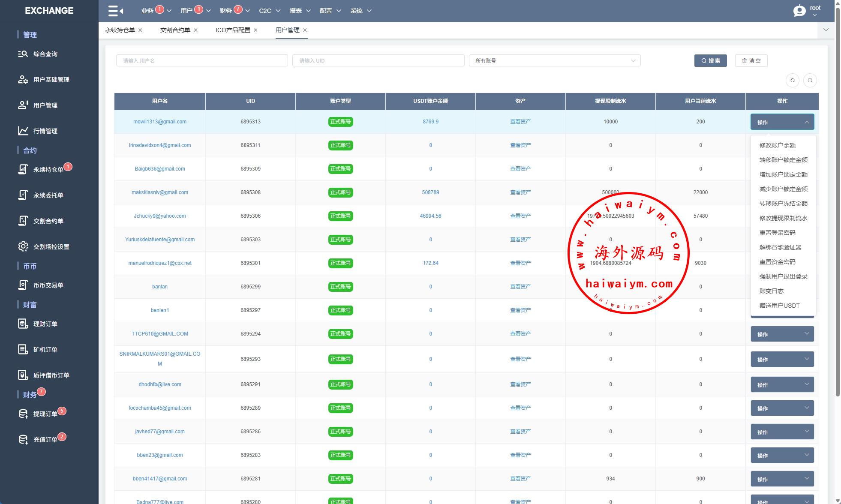The image size is (841, 504).
Task: Click the round search toggle icon
Action: pyautogui.click(x=810, y=80)
